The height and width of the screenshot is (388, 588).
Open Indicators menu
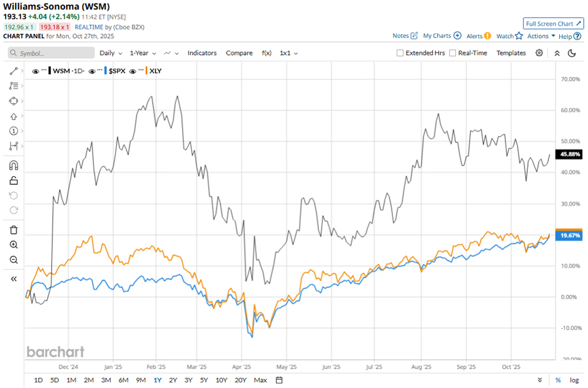(x=202, y=53)
